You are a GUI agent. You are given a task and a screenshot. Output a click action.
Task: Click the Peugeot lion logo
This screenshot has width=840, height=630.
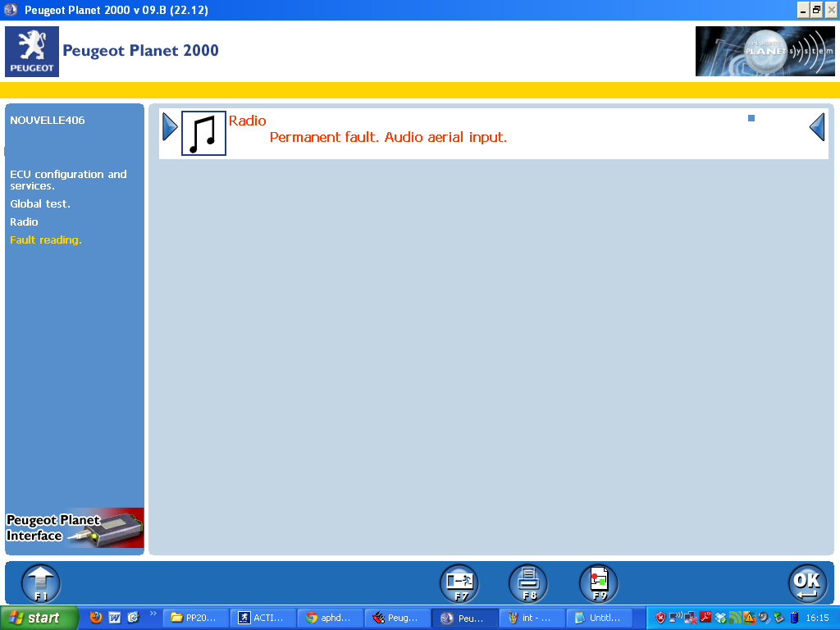click(32, 52)
